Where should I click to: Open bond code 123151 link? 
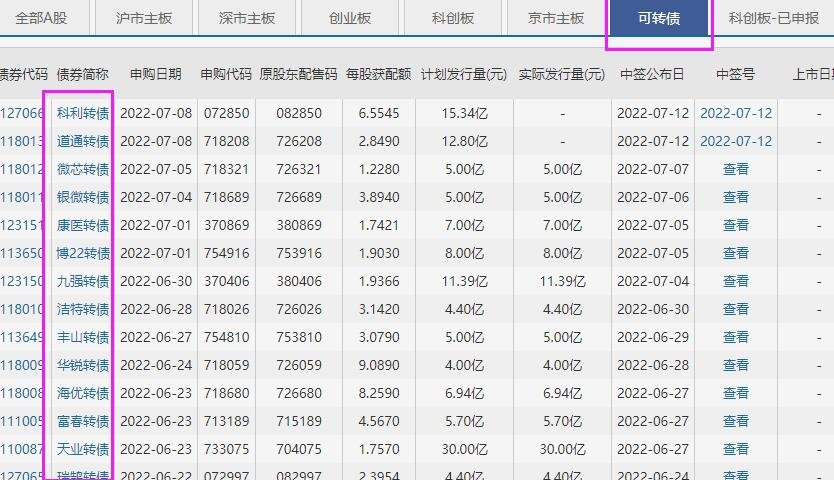[22, 225]
